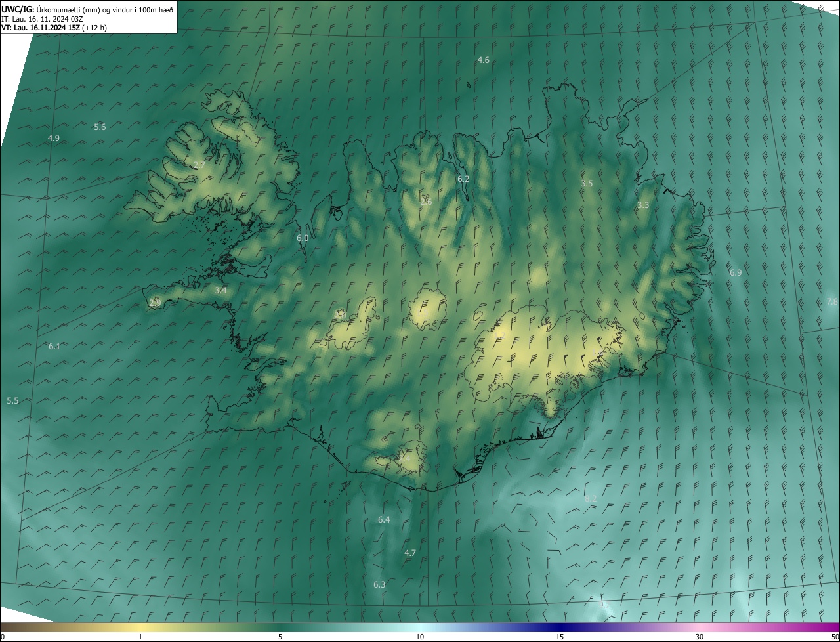Select the initial time line 'IT: Lau. 16. 11. 2024 03Z'
This screenshot has height=642, width=840.
pyautogui.click(x=42, y=18)
